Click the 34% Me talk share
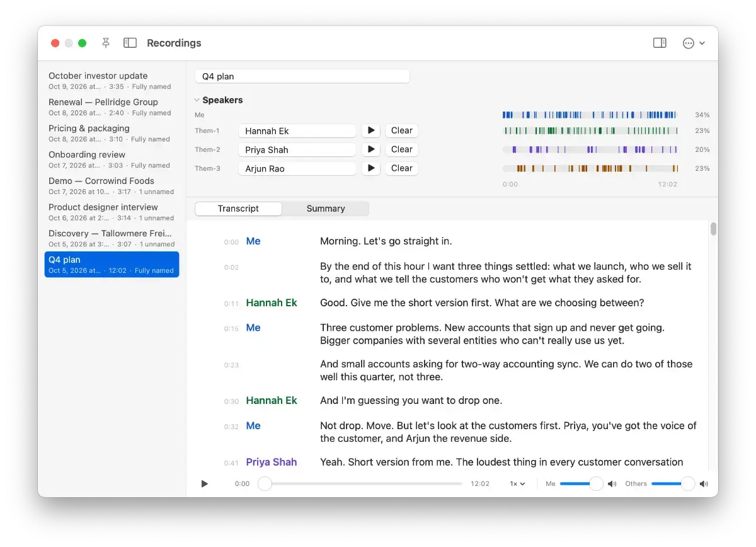The width and height of the screenshot is (756, 547). coord(702,115)
